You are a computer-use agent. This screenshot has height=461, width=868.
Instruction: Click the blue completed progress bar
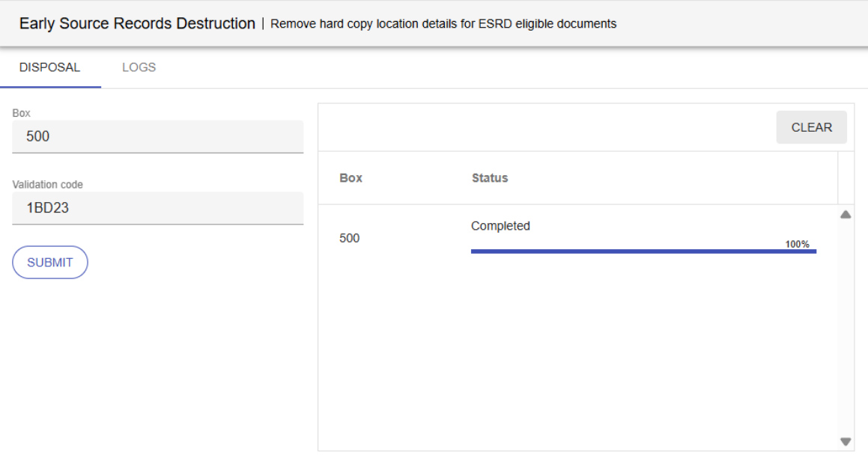643,251
